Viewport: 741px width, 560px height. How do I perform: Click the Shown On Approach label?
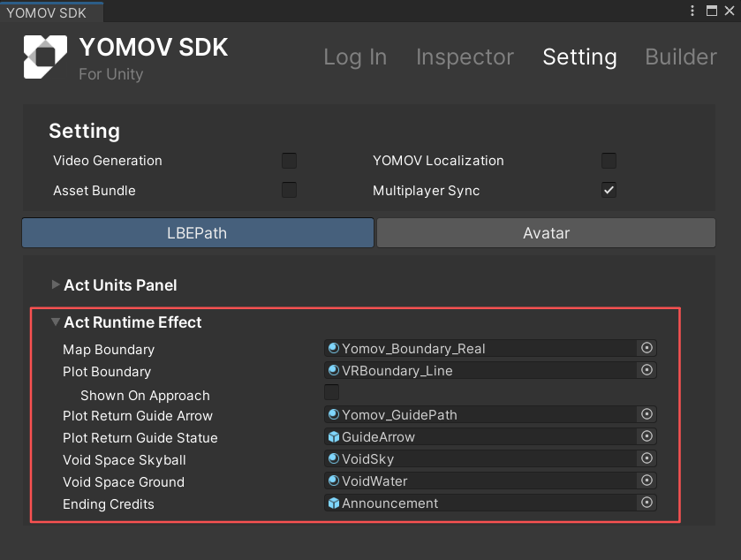point(145,396)
